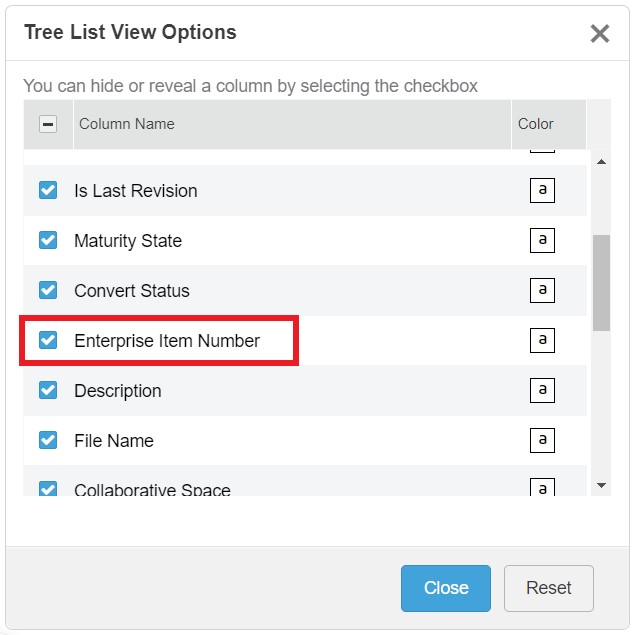636x635 pixels.
Task: Uncheck the Is Last Revision checkbox
Action: pos(48,190)
